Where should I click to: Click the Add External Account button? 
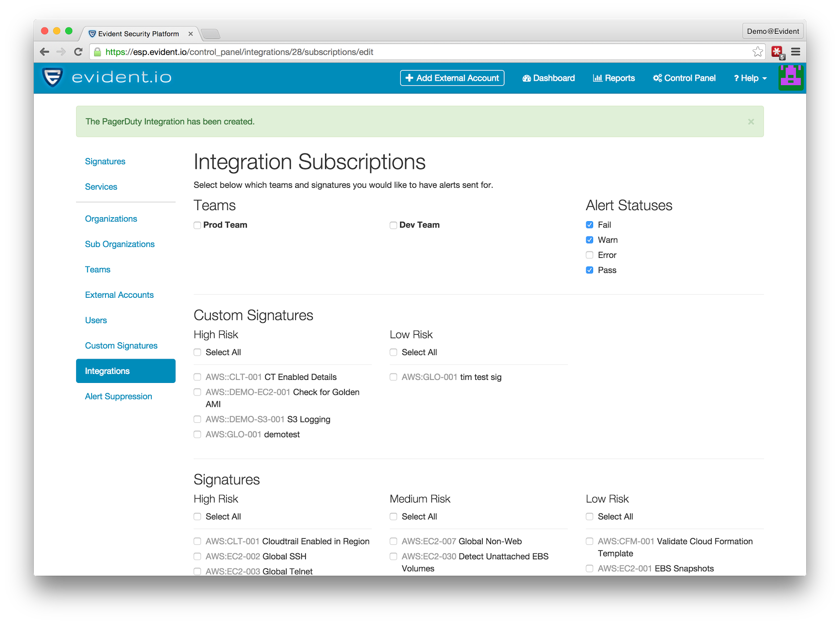(452, 78)
